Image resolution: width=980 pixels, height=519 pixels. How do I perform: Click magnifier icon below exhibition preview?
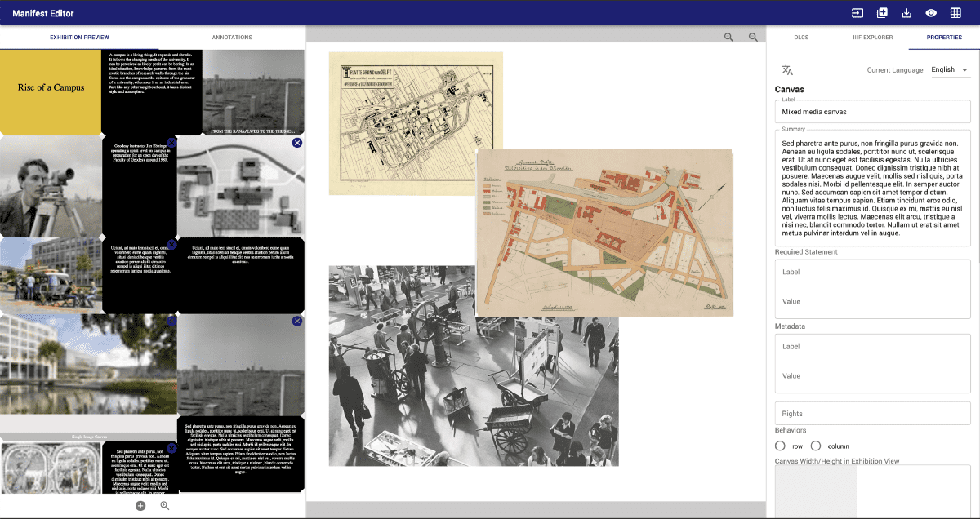[165, 506]
